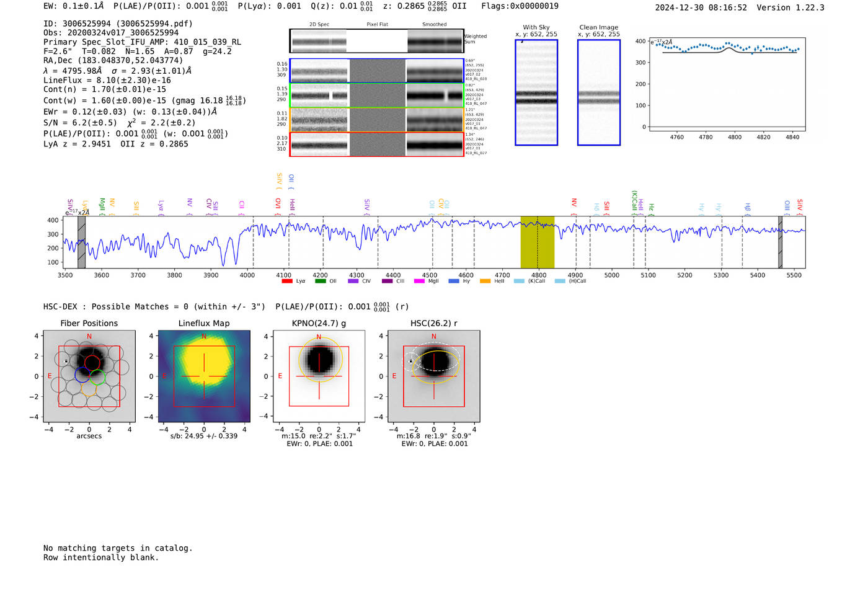Open the zoomed emission line fit plot

point(727,84)
